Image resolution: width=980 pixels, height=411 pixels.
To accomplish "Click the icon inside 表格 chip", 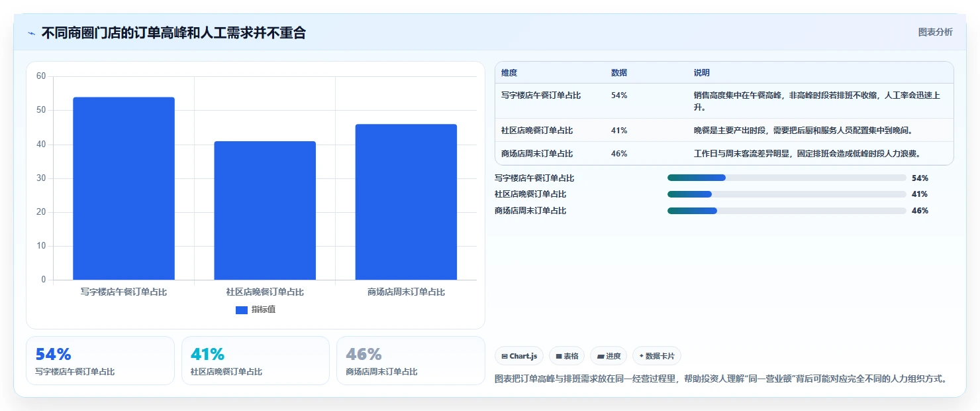I will coord(559,356).
